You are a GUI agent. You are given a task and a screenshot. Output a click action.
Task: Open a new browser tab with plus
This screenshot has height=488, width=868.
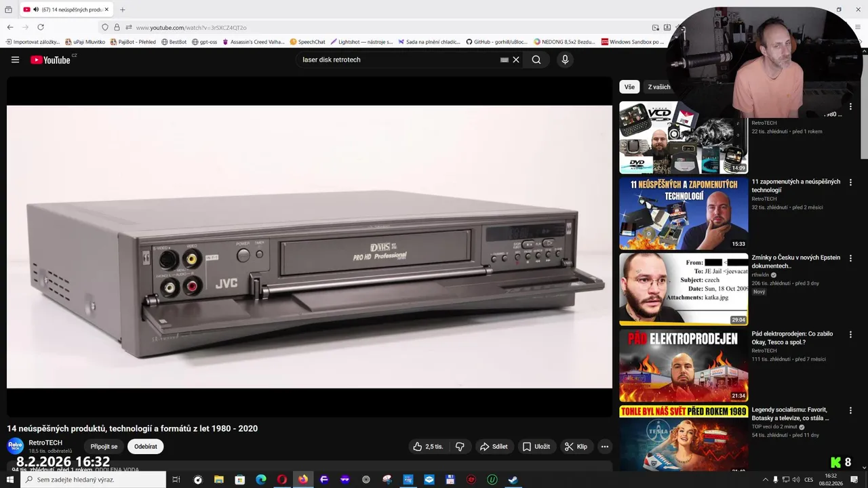click(123, 9)
